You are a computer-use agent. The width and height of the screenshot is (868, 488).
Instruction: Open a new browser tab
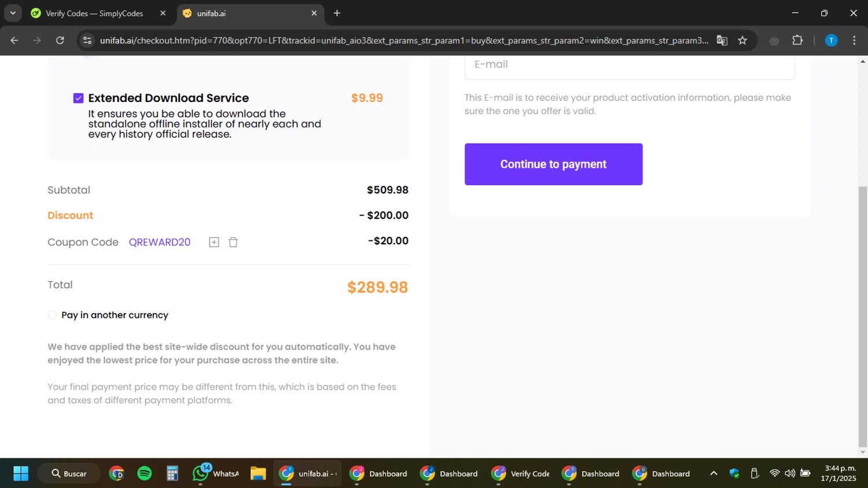337,13
